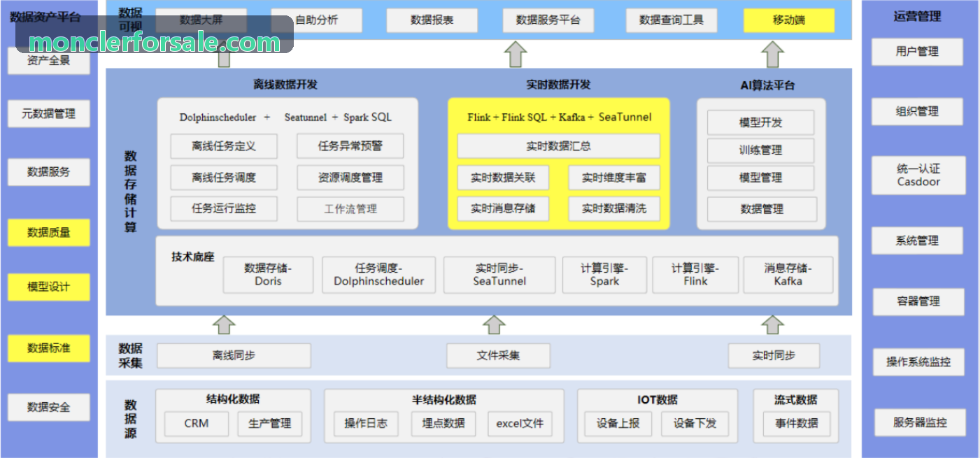Screen dimensions: 980x458
Task: Open 模型管理 in the AI算法平台
Action: point(760,178)
